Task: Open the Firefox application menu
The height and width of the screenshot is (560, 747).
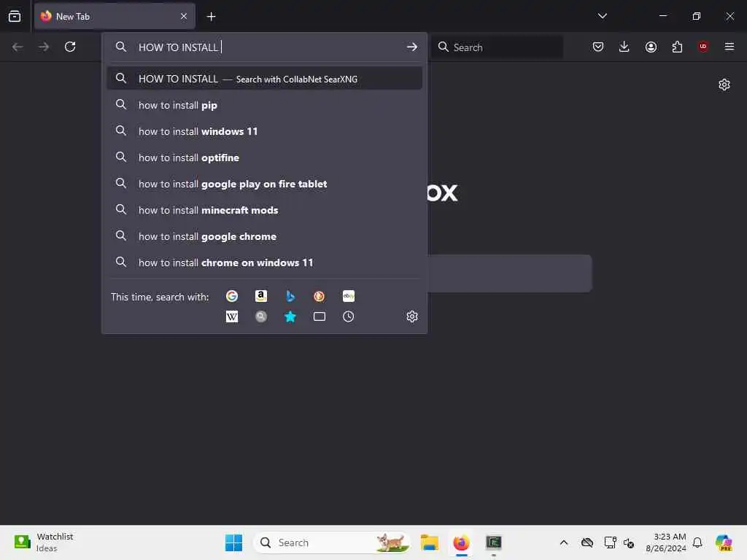Action: [729, 47]
